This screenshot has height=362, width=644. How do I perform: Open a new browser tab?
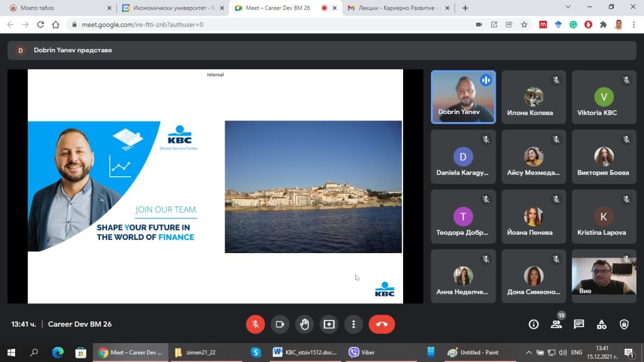tap(465, 8)
